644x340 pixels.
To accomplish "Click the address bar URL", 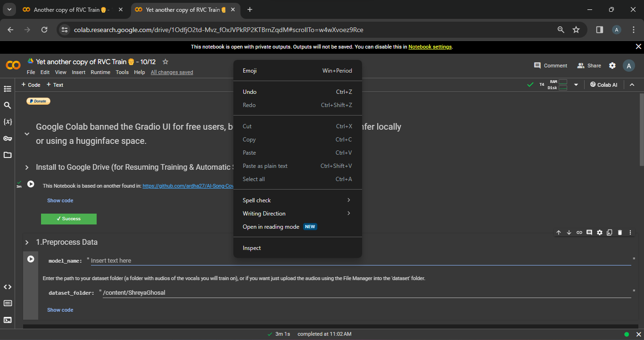I will [218, 30].
